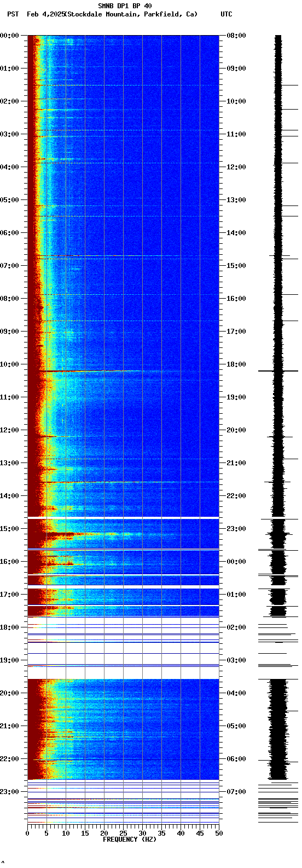Click the 15 Hz frequency axis tick label
Image resolution: width=302 pixels, height=868 pixels.
click(x=85, y=833)
